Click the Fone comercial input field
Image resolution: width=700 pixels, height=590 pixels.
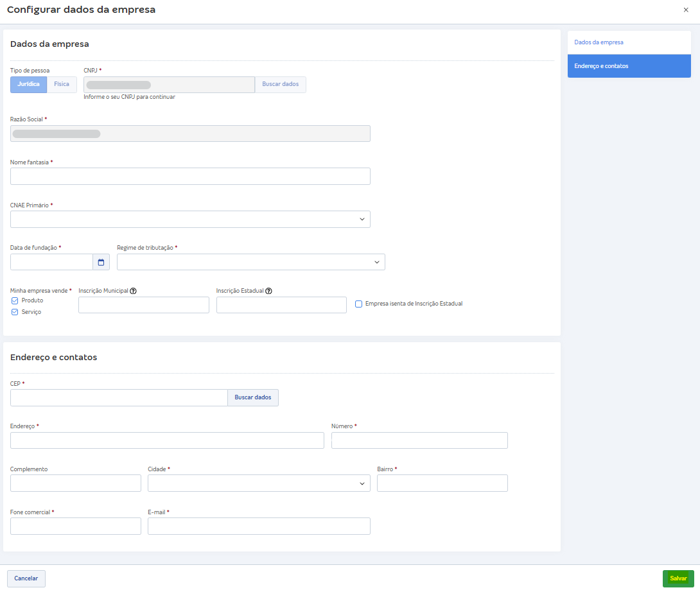click(x=76, y=526)
